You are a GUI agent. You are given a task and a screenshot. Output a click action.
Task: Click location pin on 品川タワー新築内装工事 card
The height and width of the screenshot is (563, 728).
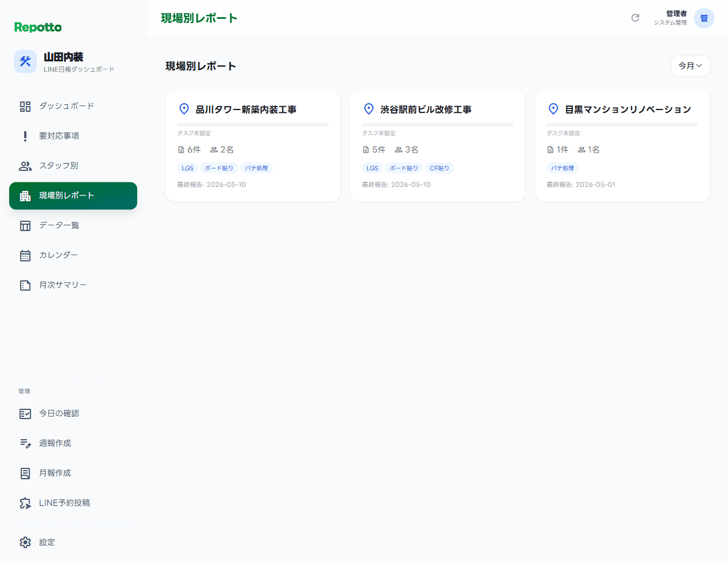pyautogui.click(x=184, y=109)
